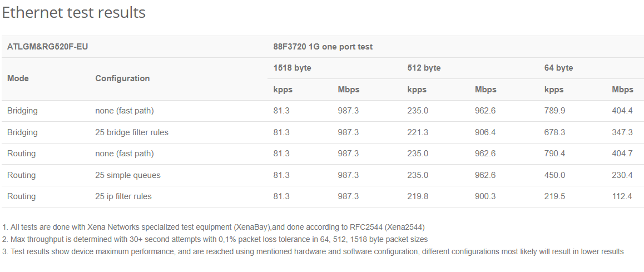The image size is (644, 272).
Task: Click the 112.4 Mbps cell
Action: click(x=622, y=196)
